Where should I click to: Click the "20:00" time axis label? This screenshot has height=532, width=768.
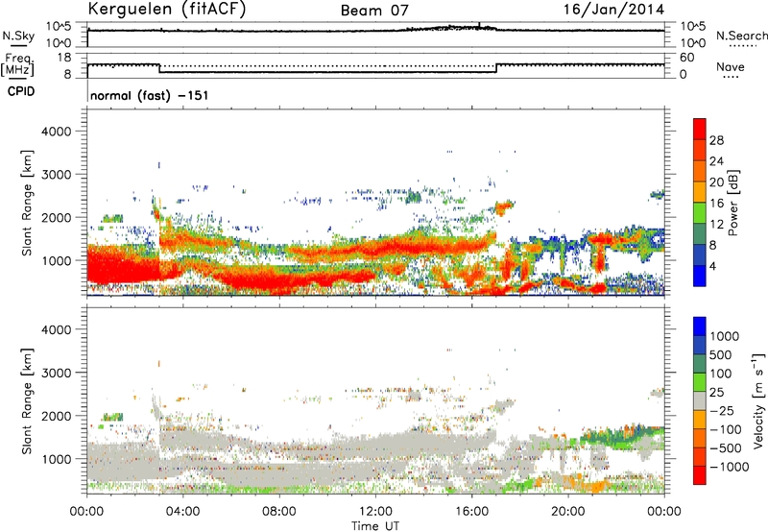click(568, 512)
